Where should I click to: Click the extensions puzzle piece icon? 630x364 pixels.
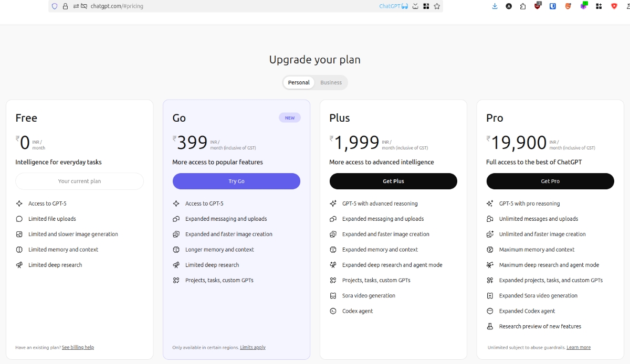[523, 6]
